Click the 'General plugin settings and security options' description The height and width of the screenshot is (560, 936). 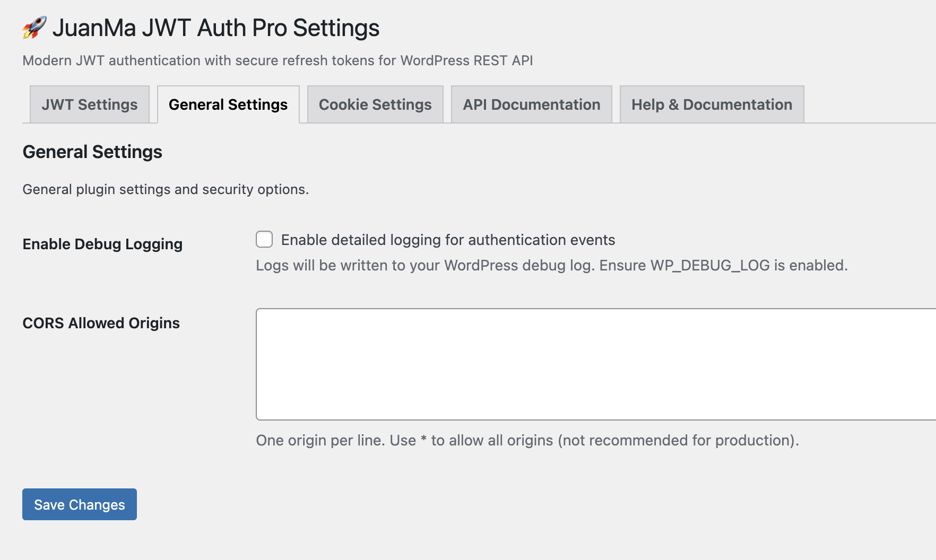coord(166,189)
